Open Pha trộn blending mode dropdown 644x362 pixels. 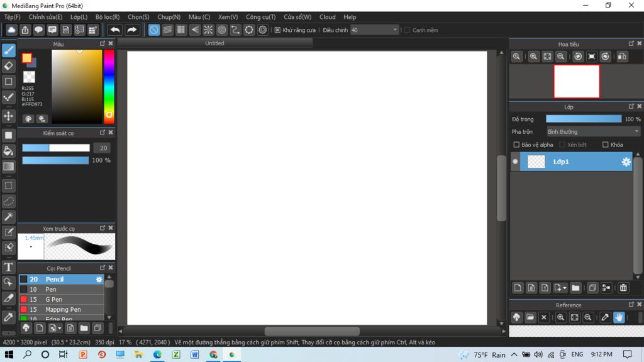593,132
